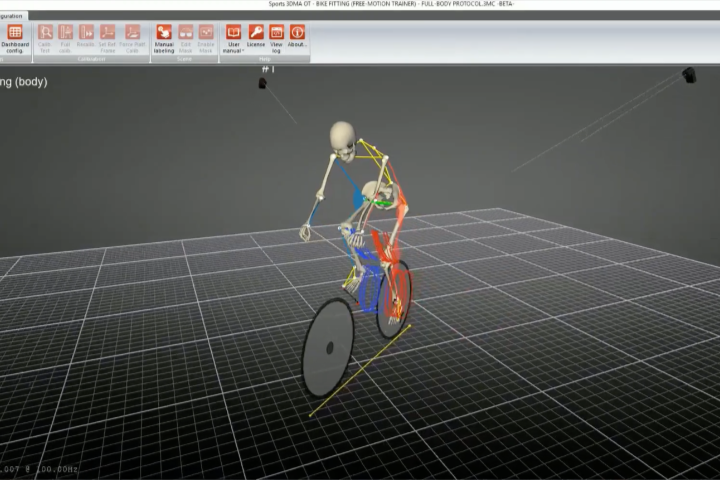This screenshot has height=480, width=720.
Task: Click the Calib. Test icon
Action: 45,38
